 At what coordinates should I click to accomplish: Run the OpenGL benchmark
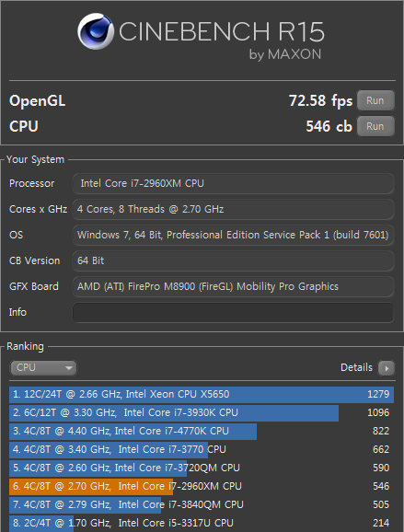pos(375,100)
